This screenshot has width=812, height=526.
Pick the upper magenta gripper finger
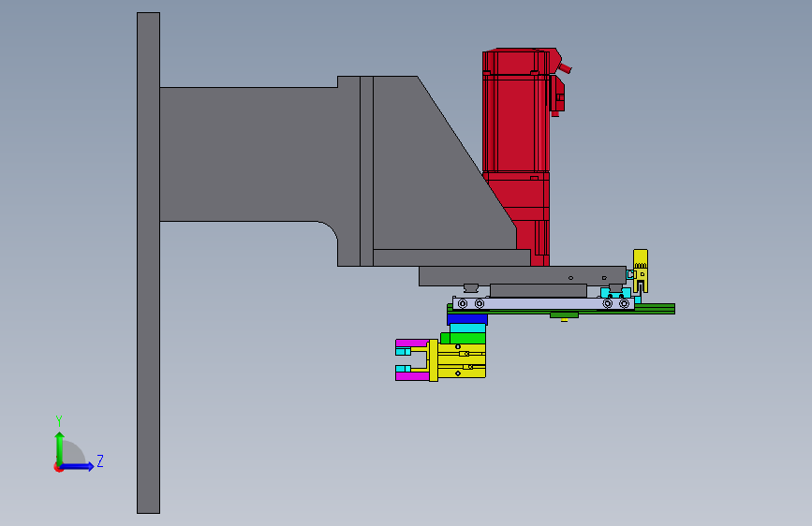(x=411, y=343)
